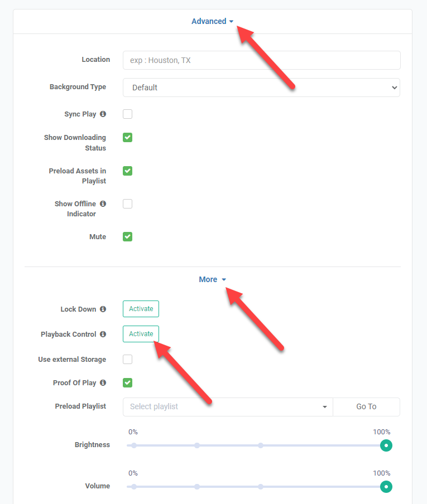427x504 pixels.
Task: Tick the Show Offline Indicator checkbox
Action: [x=128, y=204]
